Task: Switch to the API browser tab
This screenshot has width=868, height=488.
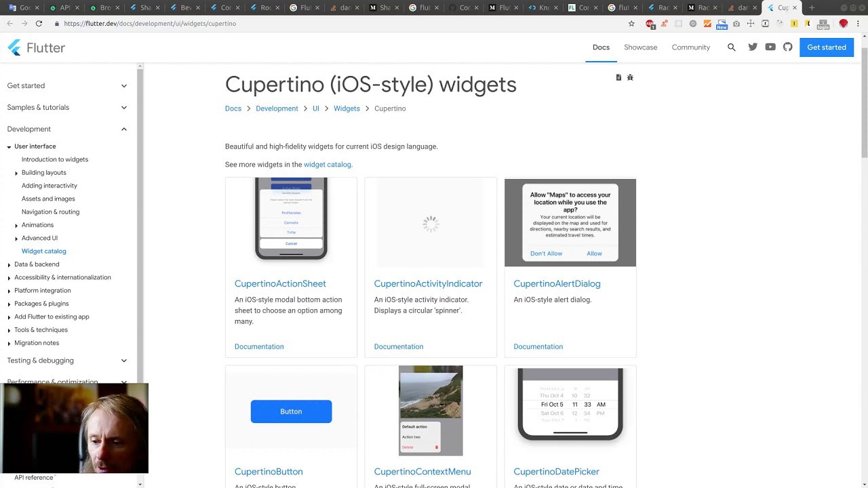Action: click(x=64, y=7)
